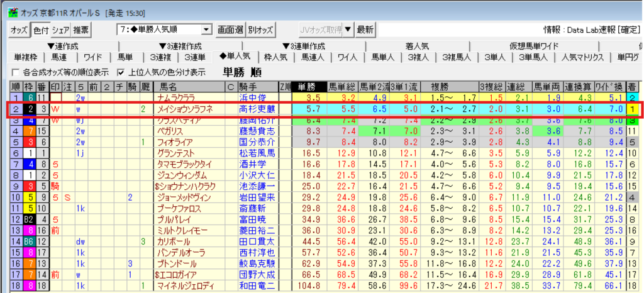The width and height of the screenshot is (644, 293).
Task: Toggle the 色付 button in toolbar
Action: (40, 30)
